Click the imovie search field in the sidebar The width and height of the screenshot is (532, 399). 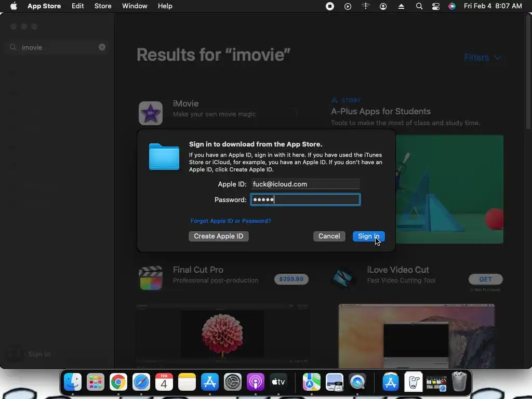[x=57, y=47]
